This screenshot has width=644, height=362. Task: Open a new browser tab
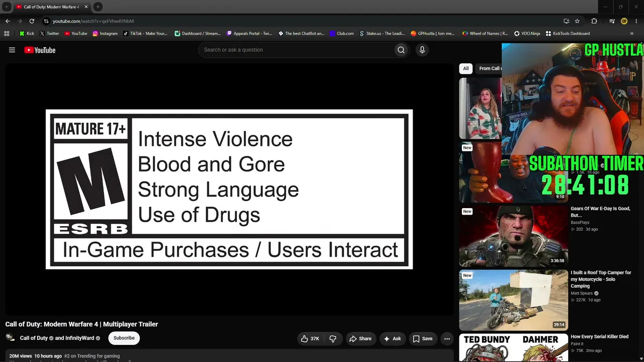98,7
